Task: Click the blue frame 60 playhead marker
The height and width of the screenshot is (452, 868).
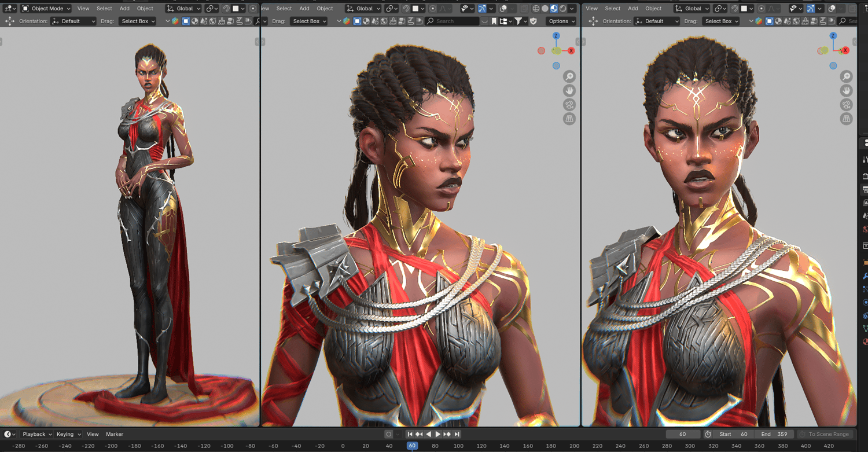Action: [412, 446]
